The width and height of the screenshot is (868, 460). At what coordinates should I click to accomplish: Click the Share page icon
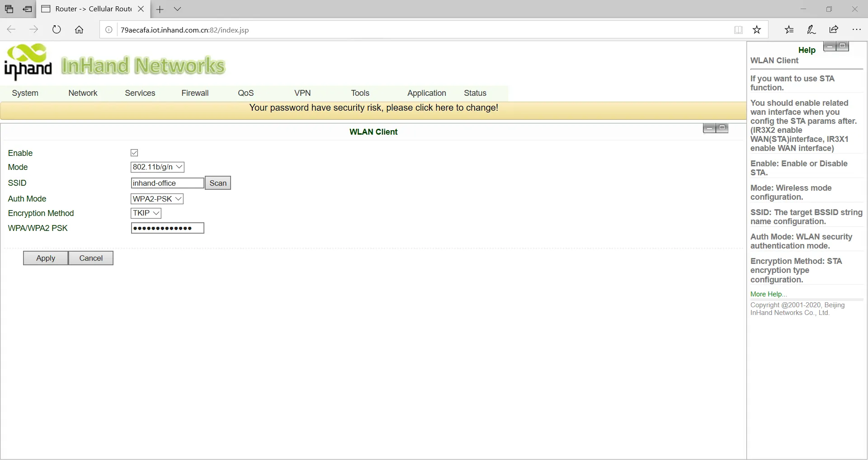tap(834, 30)
